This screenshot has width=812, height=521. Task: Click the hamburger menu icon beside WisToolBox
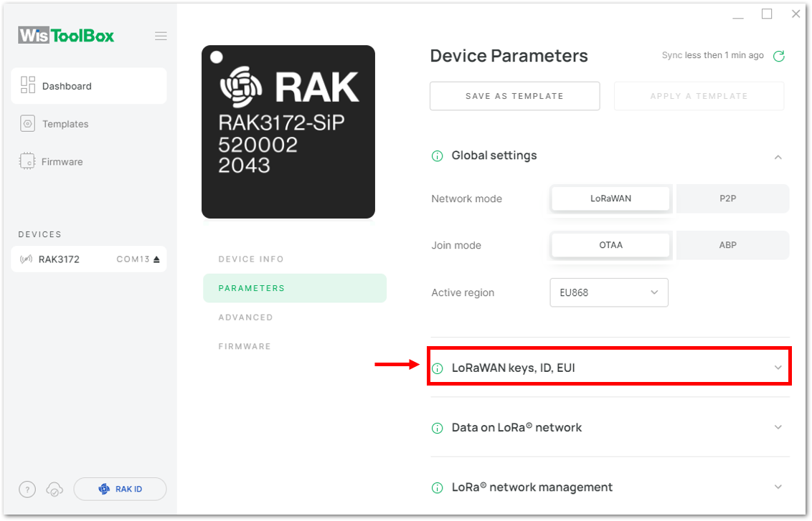(x=161, y=36)
